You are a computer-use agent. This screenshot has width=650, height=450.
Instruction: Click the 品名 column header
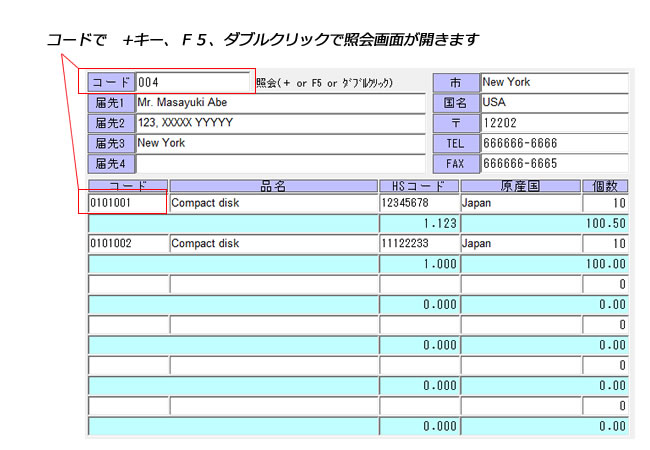(x=273, y=186)
